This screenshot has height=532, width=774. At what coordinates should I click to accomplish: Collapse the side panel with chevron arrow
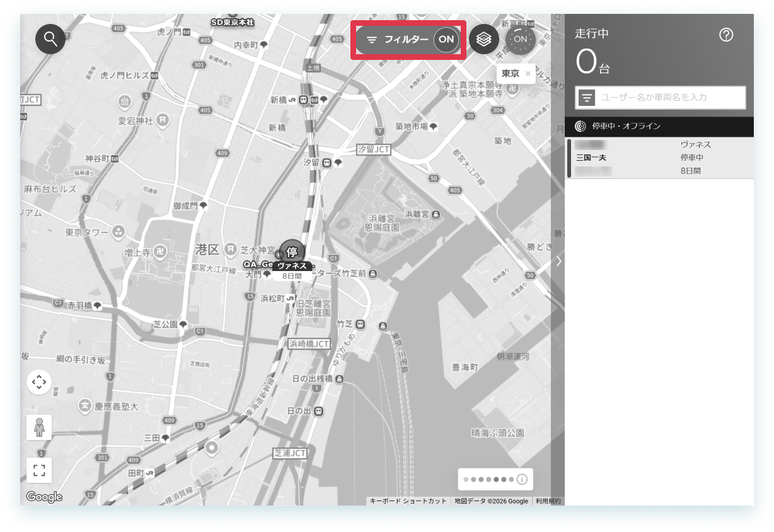[x=558, y=261]
